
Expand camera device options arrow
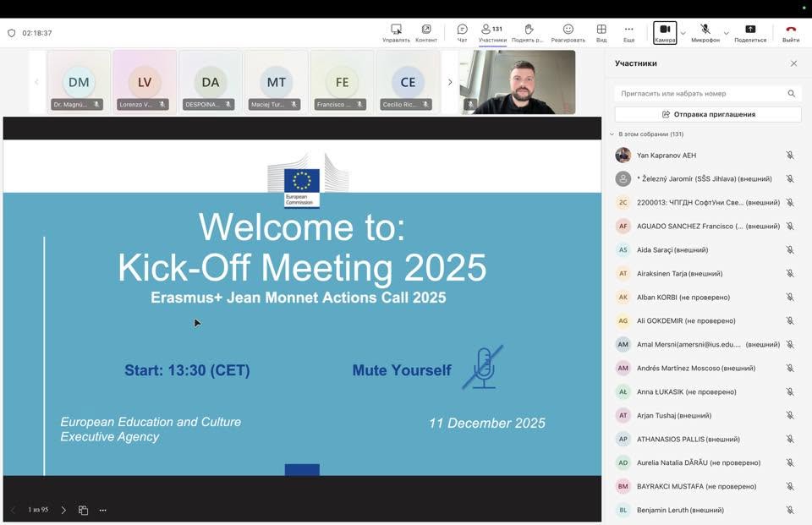click(x=683, y=33)
